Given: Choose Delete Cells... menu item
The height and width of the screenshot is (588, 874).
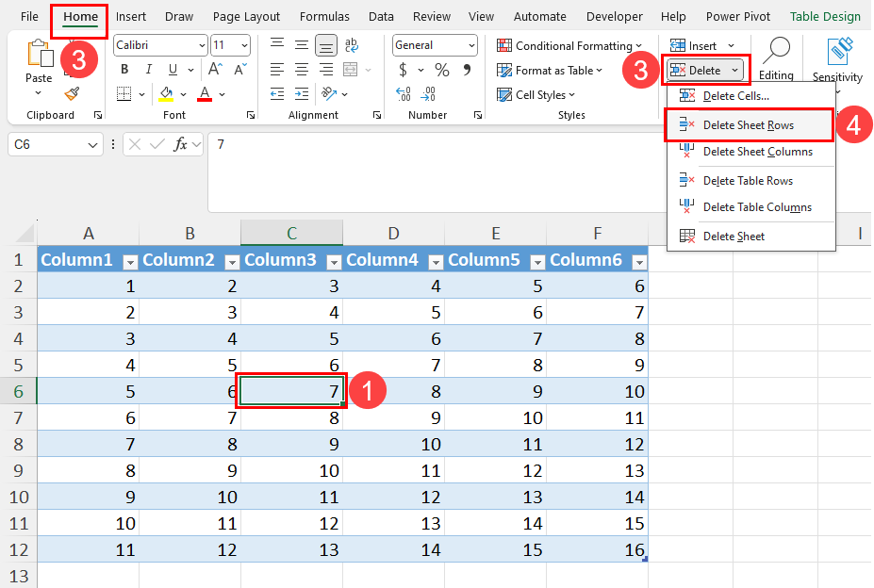Looking at the screenshot, I should pyautogui.click(x=750, y=96).
